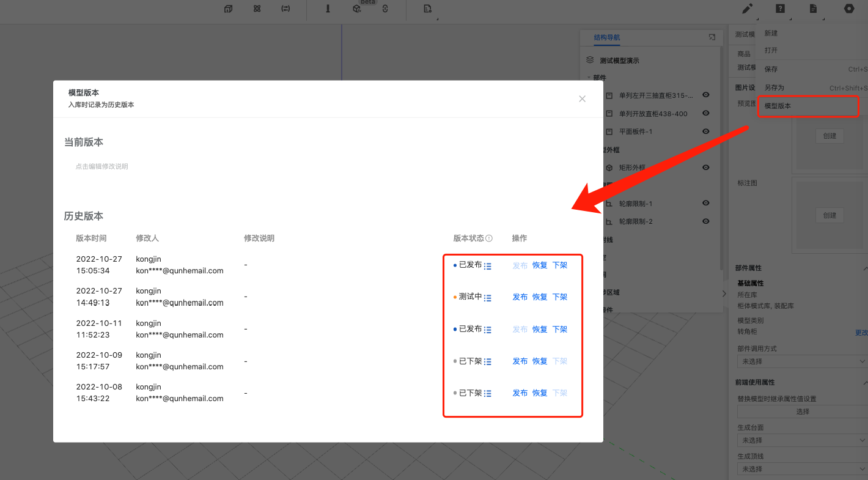The image size is (868, 480).
Task: Click the tool icon left of beta cube
Action: point(328,9)
